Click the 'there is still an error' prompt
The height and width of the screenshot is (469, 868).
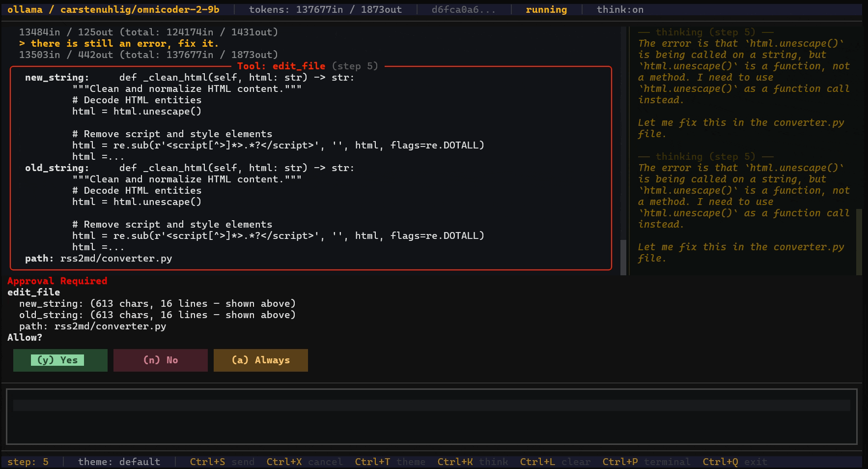pos(119,43)
